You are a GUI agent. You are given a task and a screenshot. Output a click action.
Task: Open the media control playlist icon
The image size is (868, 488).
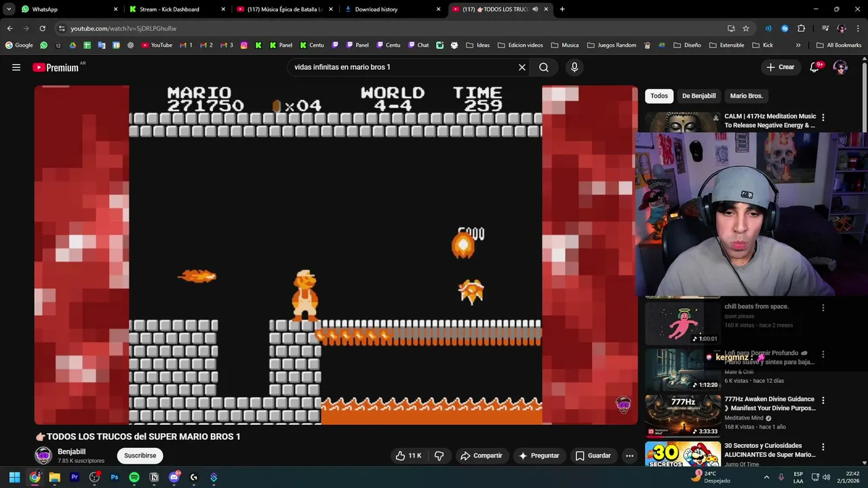825,28
